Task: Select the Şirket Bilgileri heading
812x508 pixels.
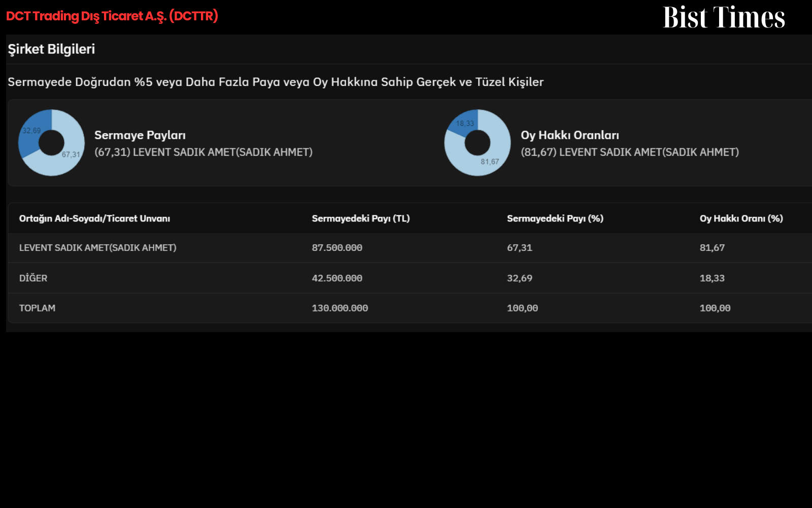Action: tap(51, 49)
